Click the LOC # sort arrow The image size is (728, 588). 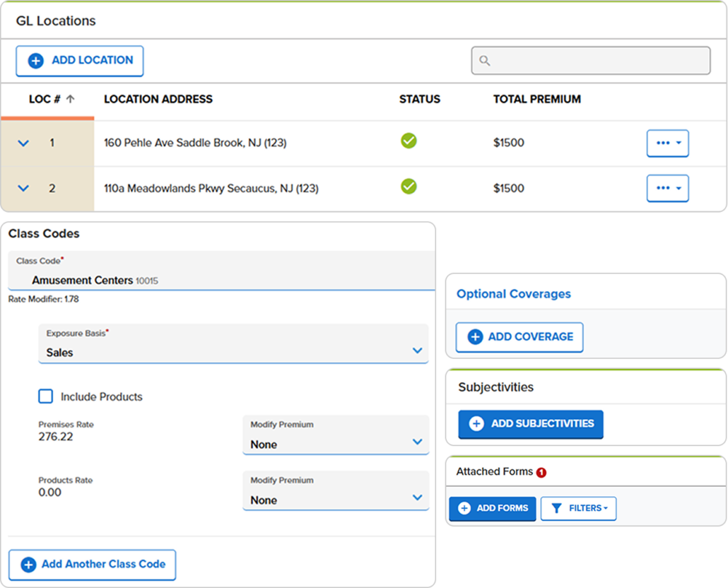(71, 100)
